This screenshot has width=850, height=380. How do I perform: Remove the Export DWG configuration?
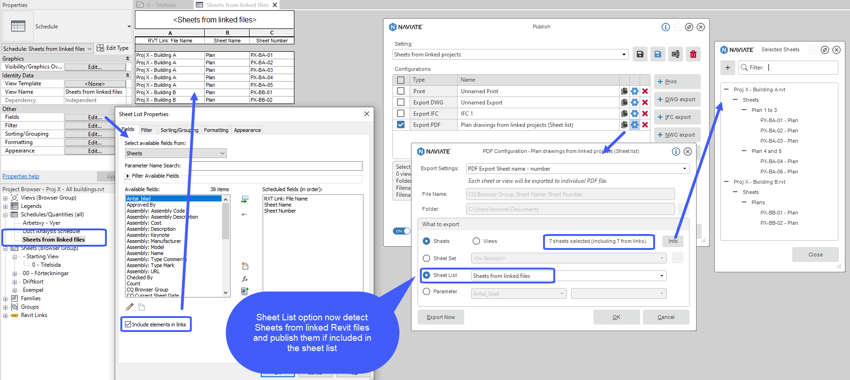coord(645,102)
